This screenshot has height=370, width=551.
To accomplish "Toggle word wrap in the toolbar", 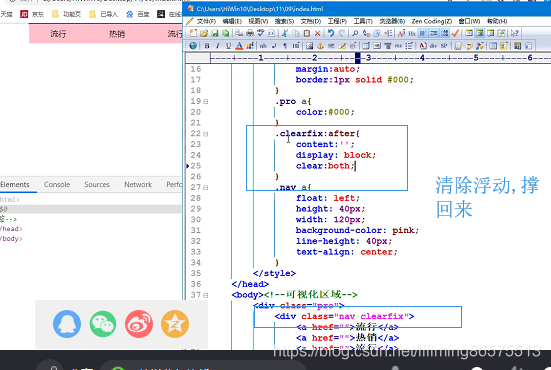I will click(423, 33).
